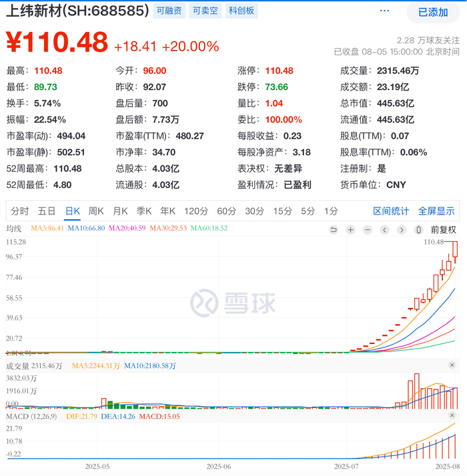Select the 日K chart tab
The image size is (467, 476).
pyautogui.click(x=73, y=211)
